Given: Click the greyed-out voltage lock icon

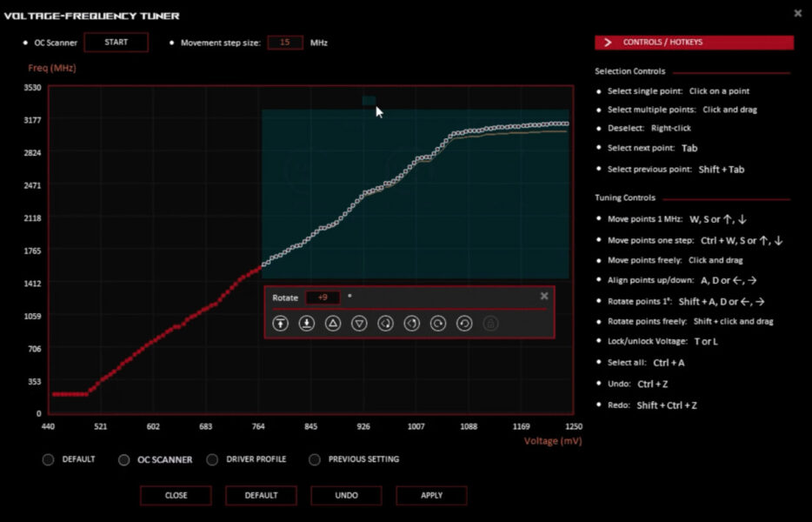Looking at the screenshot, I should coord(490,323).
